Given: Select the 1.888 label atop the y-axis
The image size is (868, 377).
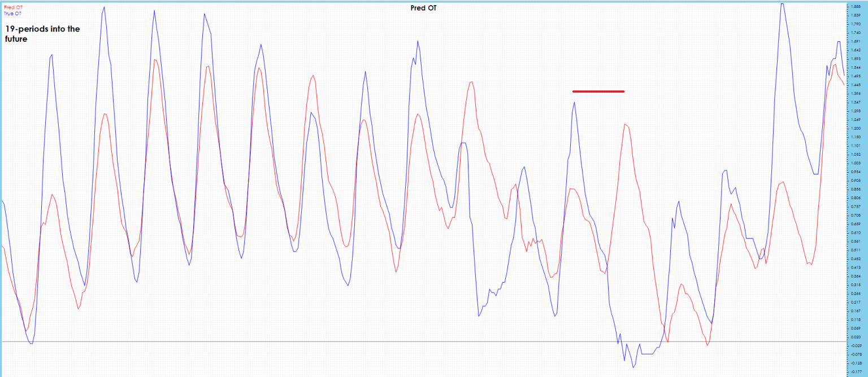Looking at the screenshot, I should [857, 6].
